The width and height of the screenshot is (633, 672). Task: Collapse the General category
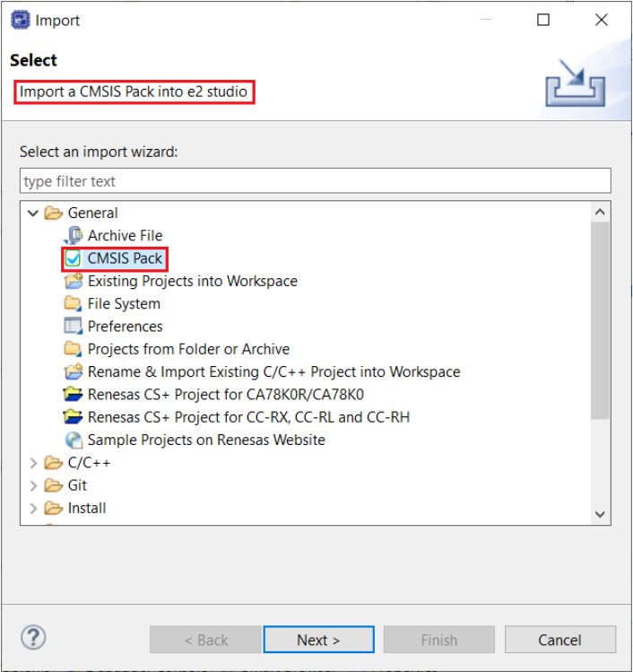tap(33, 213)
